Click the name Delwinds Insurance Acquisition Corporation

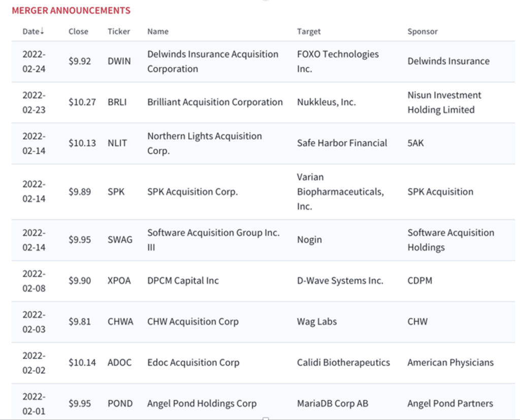213,61
